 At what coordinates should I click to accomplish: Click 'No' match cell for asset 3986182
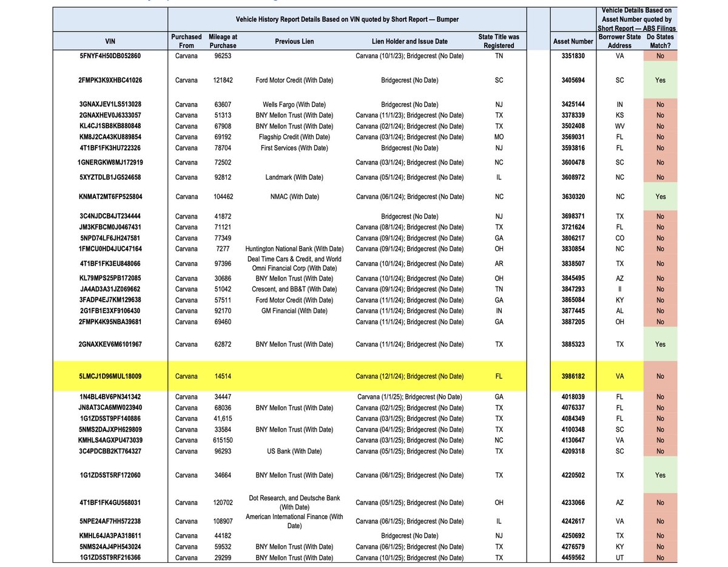tap(661, 376)
